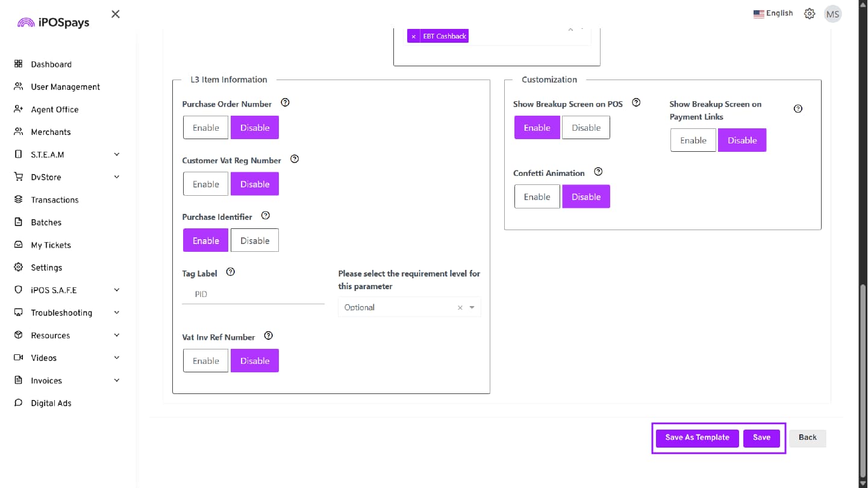Expand the Troubleshooting menu chevron

click(x=116, y=313)
